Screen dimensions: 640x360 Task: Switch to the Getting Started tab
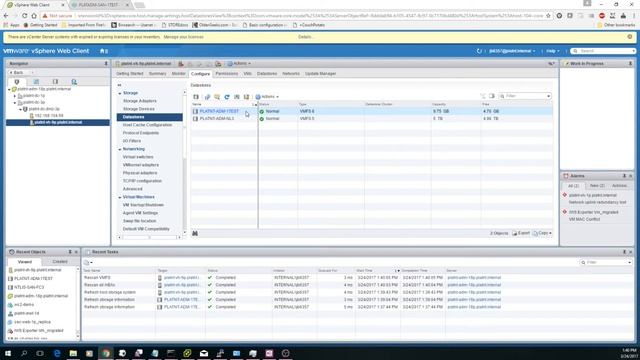pyautogui.click(x=130, y=73)
